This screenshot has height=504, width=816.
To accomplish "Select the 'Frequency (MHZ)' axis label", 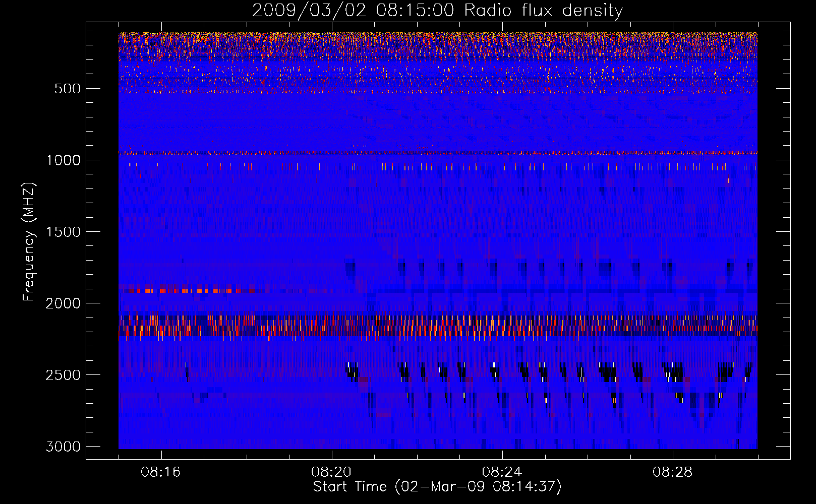I will 29,241.
